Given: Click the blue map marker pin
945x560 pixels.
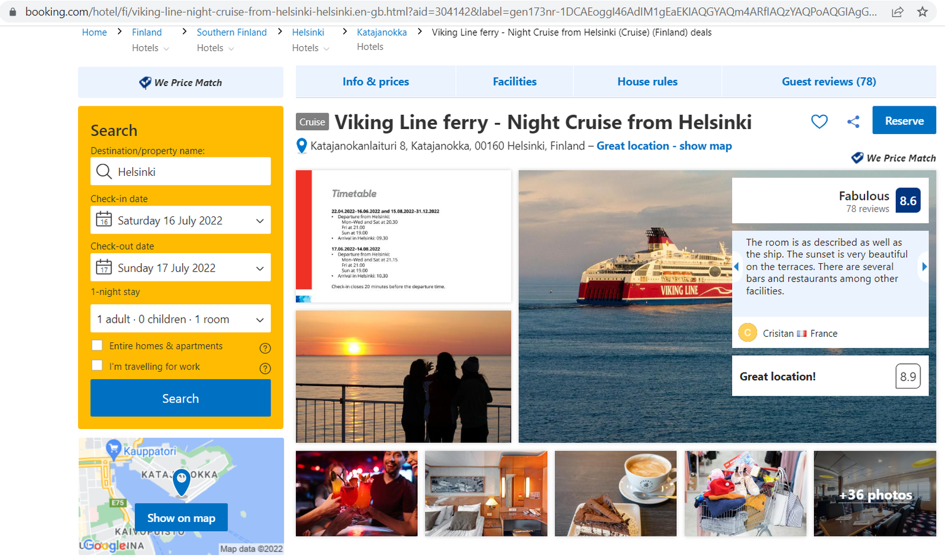Looking at the screenshot, I should (181, 483).
